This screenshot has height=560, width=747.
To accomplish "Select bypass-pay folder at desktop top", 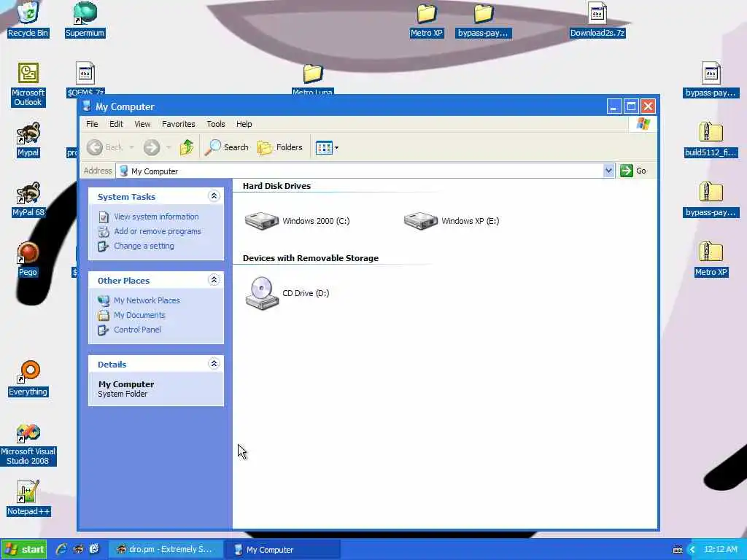I will tap(483, 20).
